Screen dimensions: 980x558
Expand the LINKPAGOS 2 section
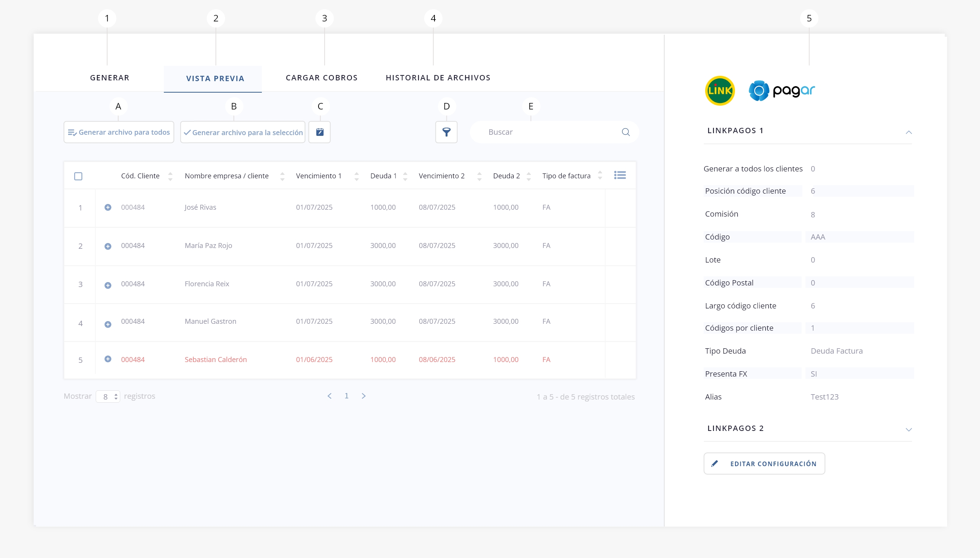908,430
